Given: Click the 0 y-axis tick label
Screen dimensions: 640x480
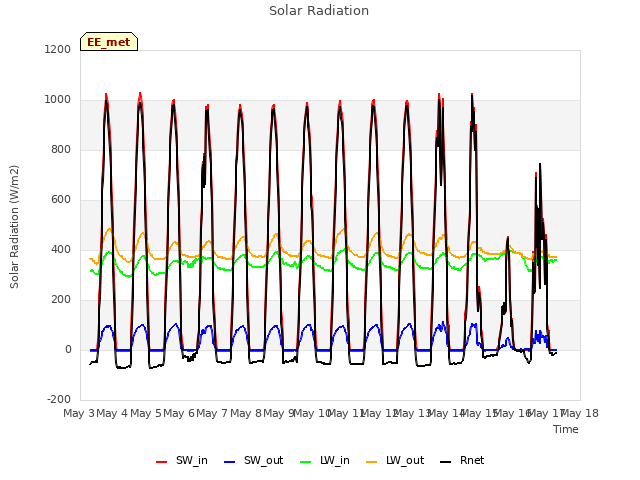Looking at the screenshot, I should (x=68, y=350).
